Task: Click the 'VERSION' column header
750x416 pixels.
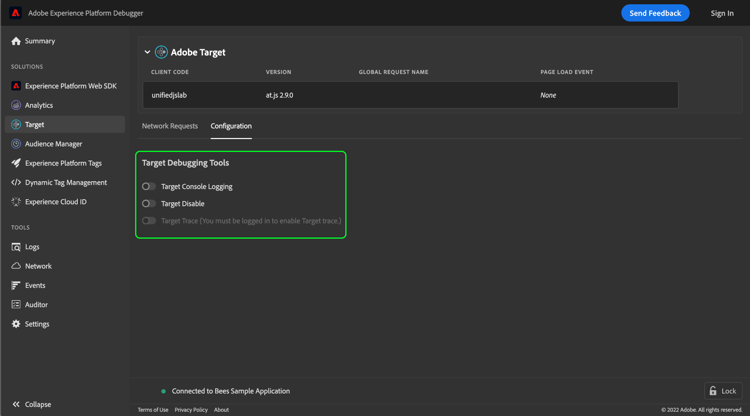Action: coord(278,72)
